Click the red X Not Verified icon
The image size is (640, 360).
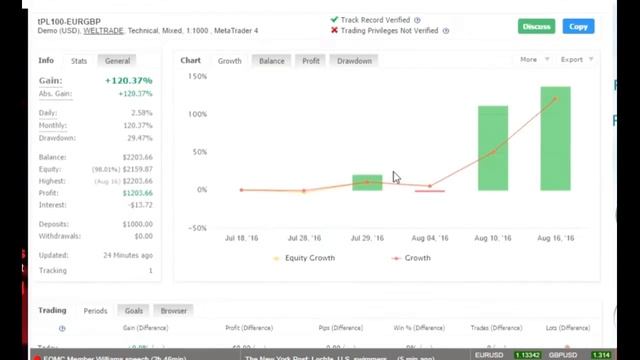click(334, 30)
